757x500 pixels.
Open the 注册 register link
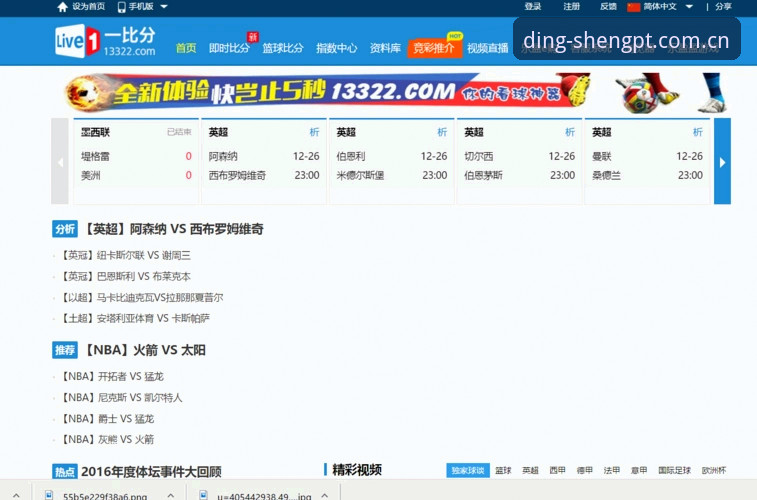point(571,7)
